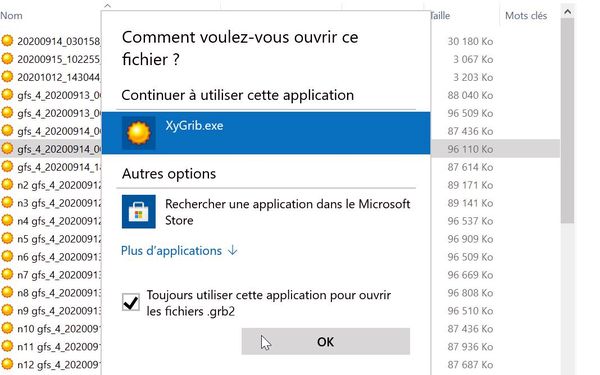This screenshot has height=375, width=600.
Task: Click sort arrow above the Nom column
Action: (x=108, y=5)
